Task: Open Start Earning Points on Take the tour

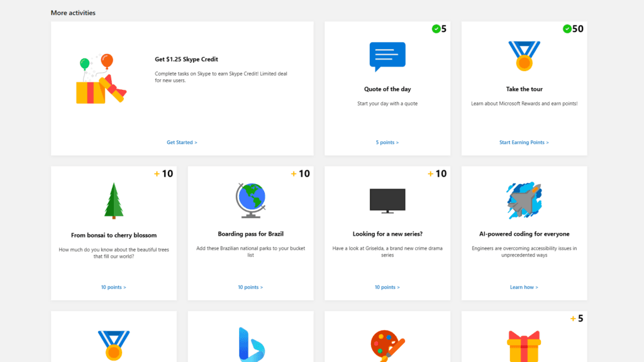Action: click(524, 142)
